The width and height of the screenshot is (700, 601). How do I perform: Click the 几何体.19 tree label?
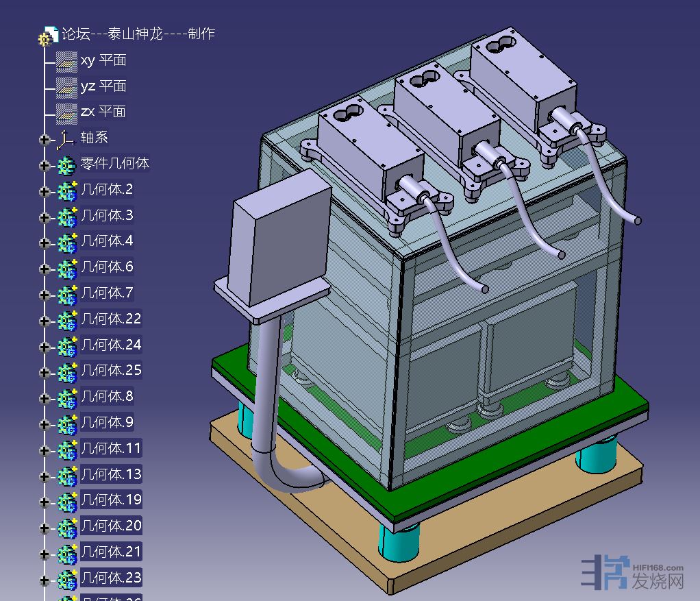[110, 500]
